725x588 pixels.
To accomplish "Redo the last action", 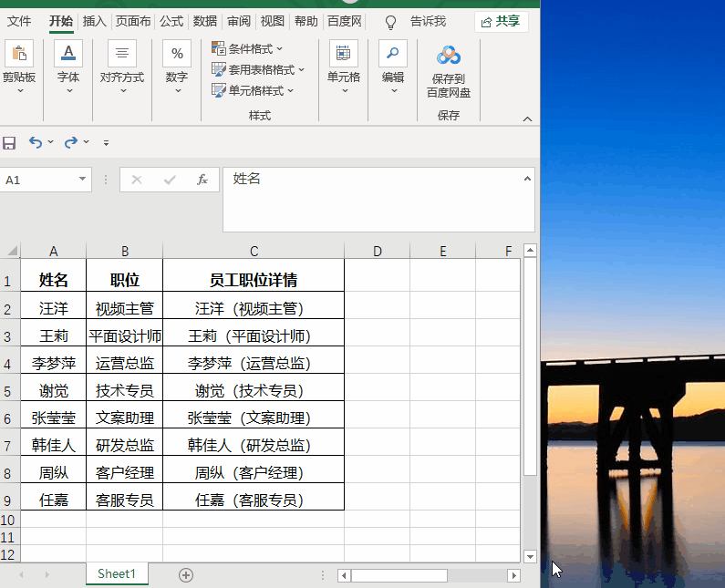I will [x=71, y=142].
